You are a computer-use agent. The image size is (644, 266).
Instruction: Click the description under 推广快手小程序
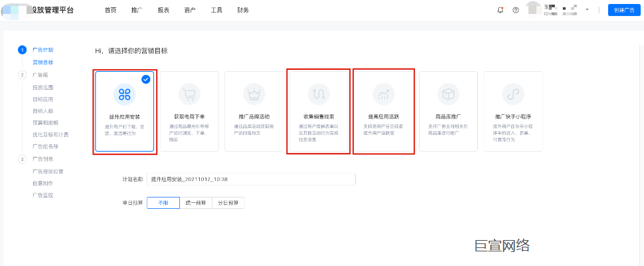tap(513, 133)
